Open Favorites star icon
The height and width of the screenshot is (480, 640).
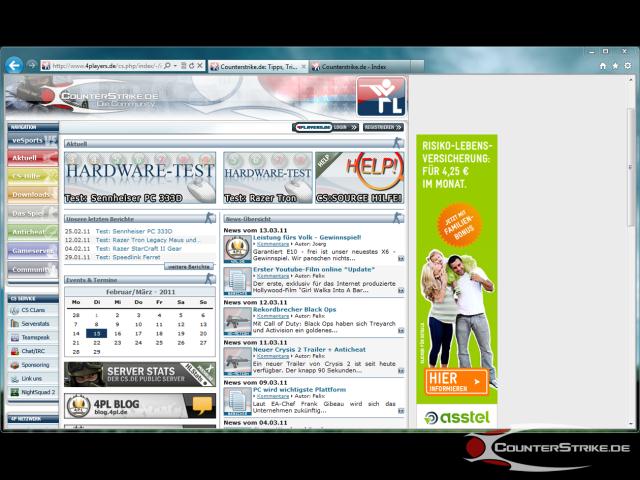[615, 66]
